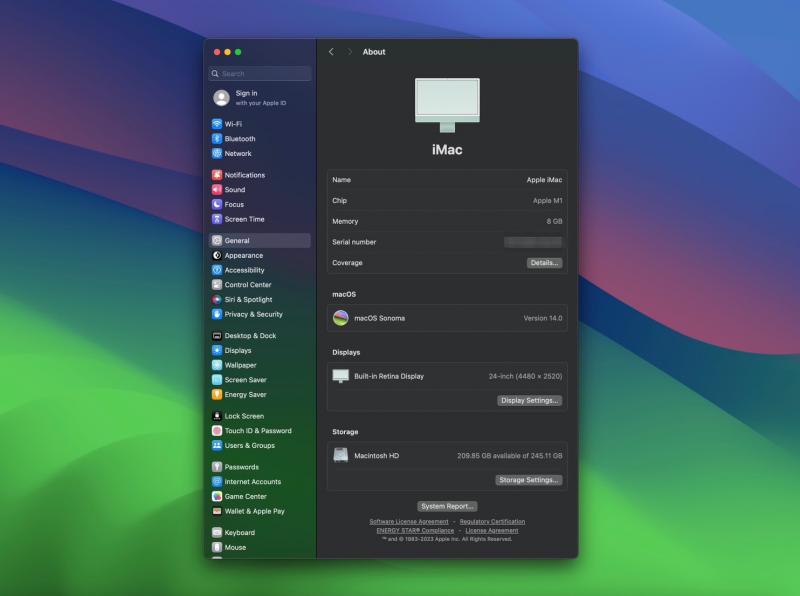This screenshot has width=800, height=596.
Task: Open ENERGY STAR Compliance link
Action: click(x=415, y=531)
